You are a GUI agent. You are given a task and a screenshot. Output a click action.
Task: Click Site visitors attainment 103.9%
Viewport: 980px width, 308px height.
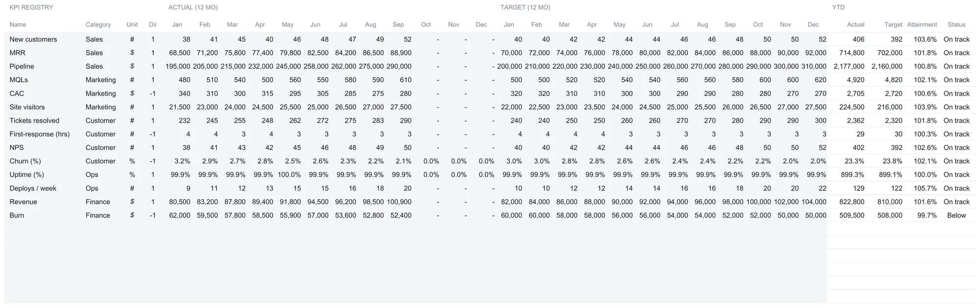[925, 107]
